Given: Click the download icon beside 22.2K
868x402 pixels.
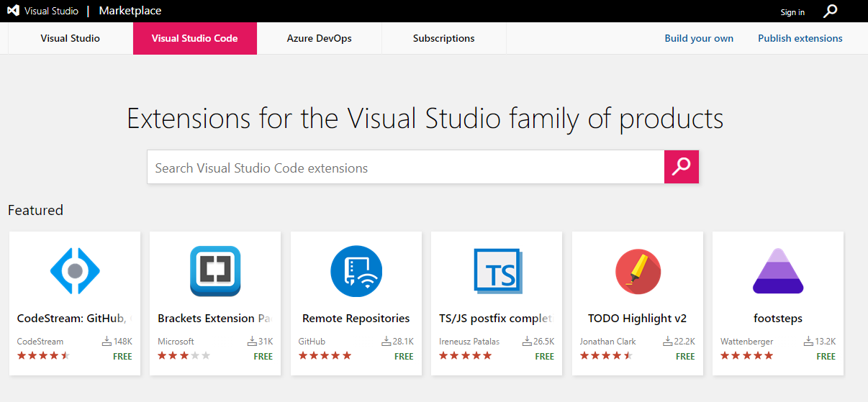Looking at the screenshot, I should click(668, 341).
